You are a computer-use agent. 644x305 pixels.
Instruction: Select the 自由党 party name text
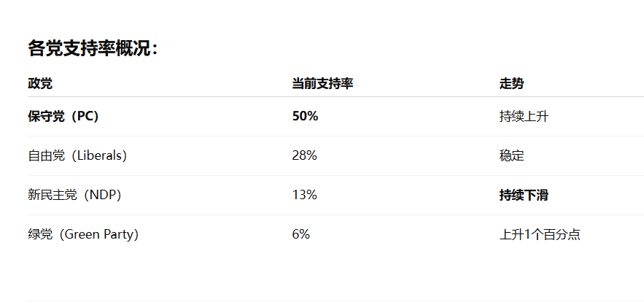45,155
